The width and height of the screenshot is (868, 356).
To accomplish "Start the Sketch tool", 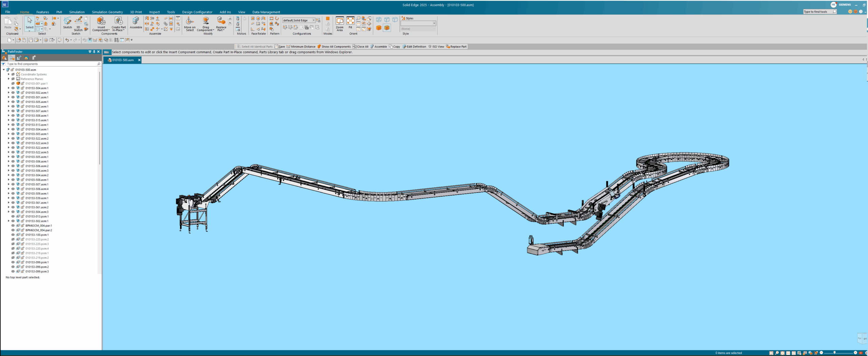I will click(67, 21).
